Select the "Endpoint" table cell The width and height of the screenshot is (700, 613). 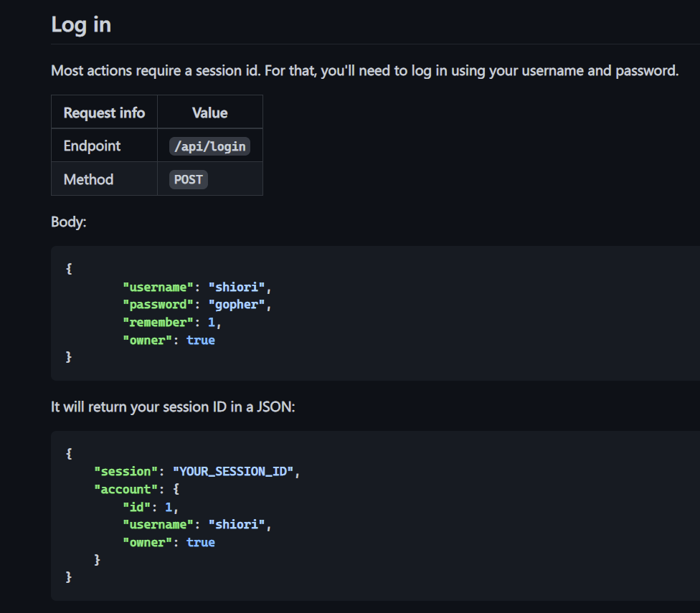click(x=92, y=146)
